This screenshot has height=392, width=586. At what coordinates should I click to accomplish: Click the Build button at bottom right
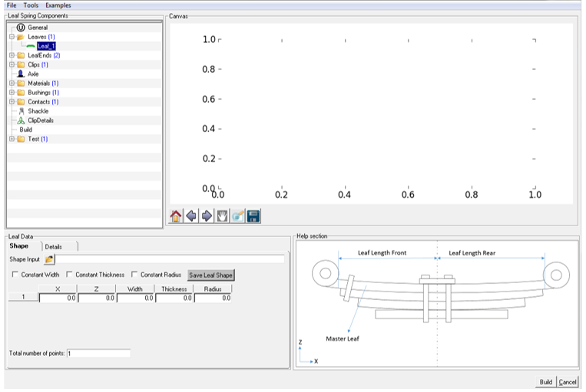coord(545,381)
